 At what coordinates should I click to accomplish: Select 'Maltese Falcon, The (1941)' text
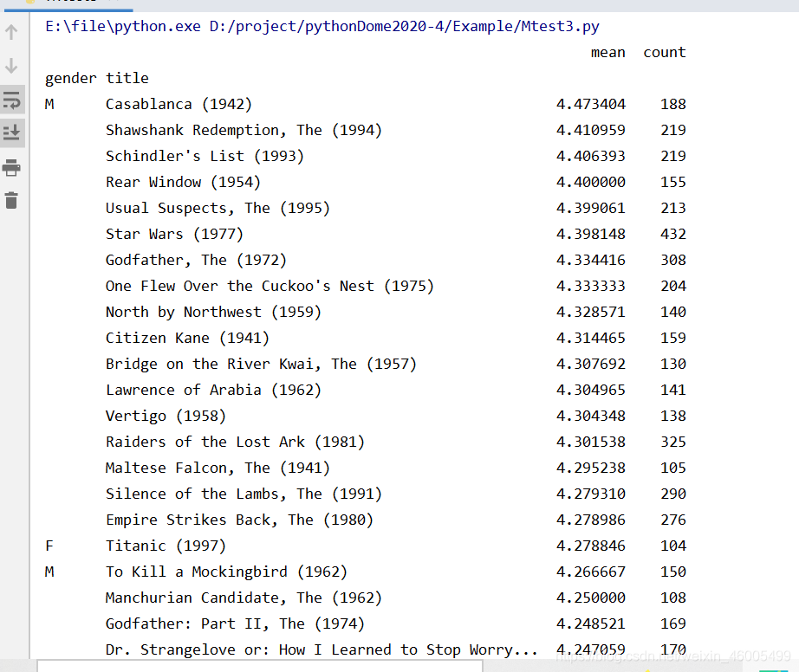(218, 468)
